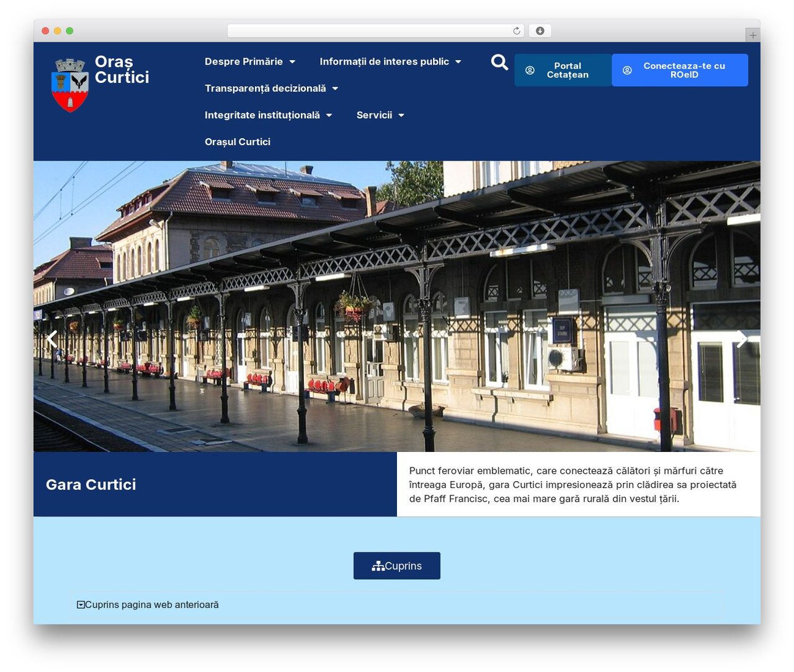
Task: Click the browser reload icon
Action: click(517, 31)
